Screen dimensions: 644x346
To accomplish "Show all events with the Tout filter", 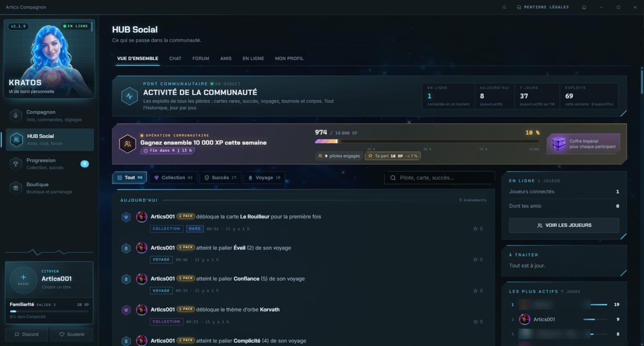I will click(130, 177).
